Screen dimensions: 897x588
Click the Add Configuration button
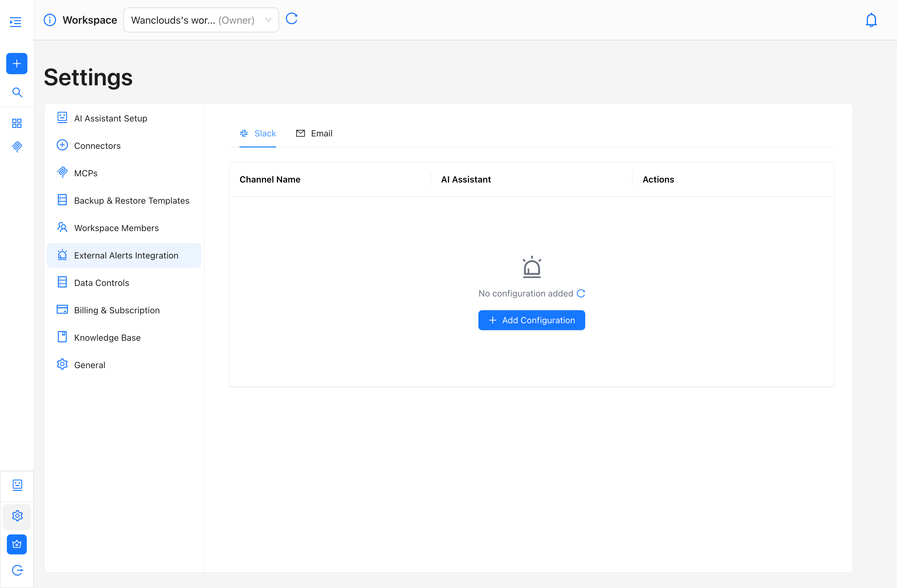pos(531,320)
